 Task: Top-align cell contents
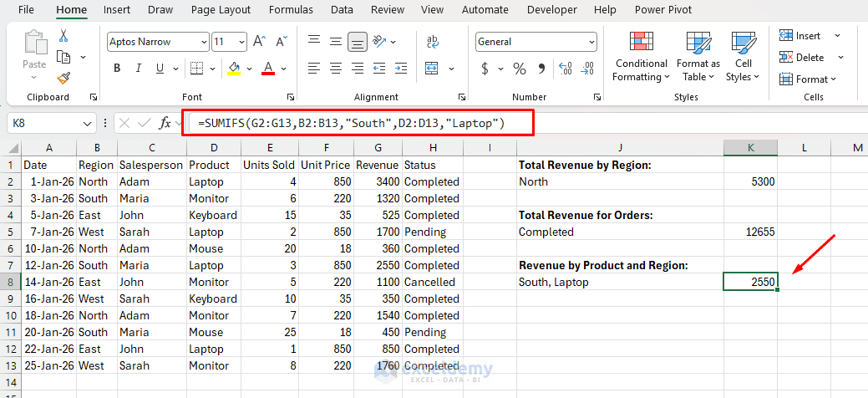pos(314,41)
